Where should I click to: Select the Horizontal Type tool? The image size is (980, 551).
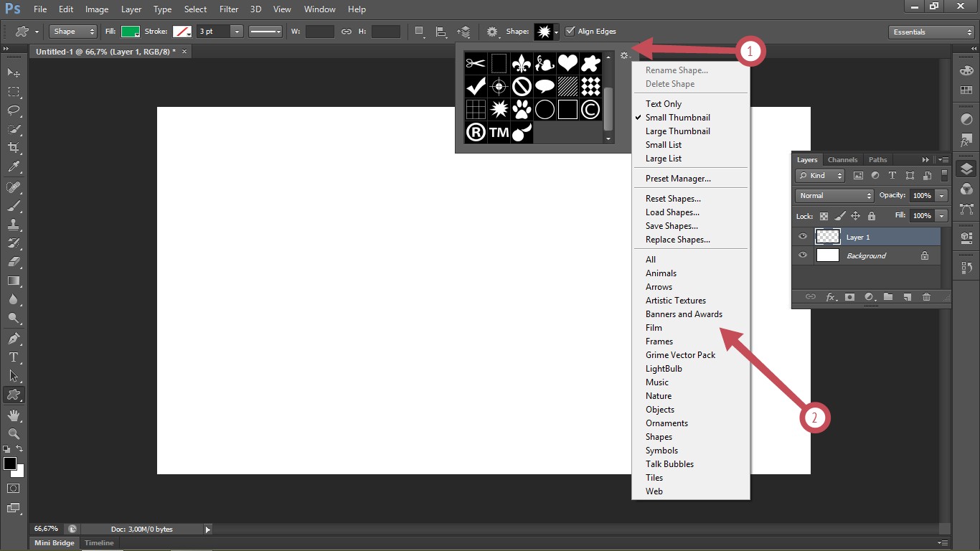(14, 357)
